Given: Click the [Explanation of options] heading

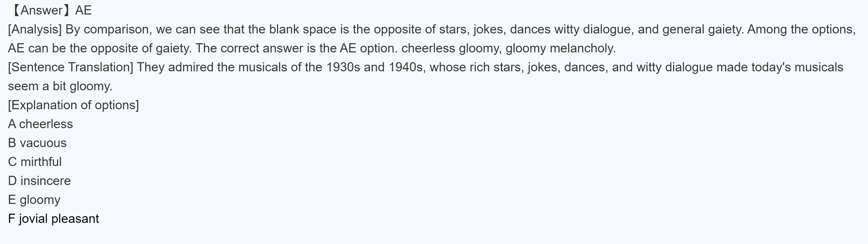Looking at the screenshot, I should click(73, 105).
